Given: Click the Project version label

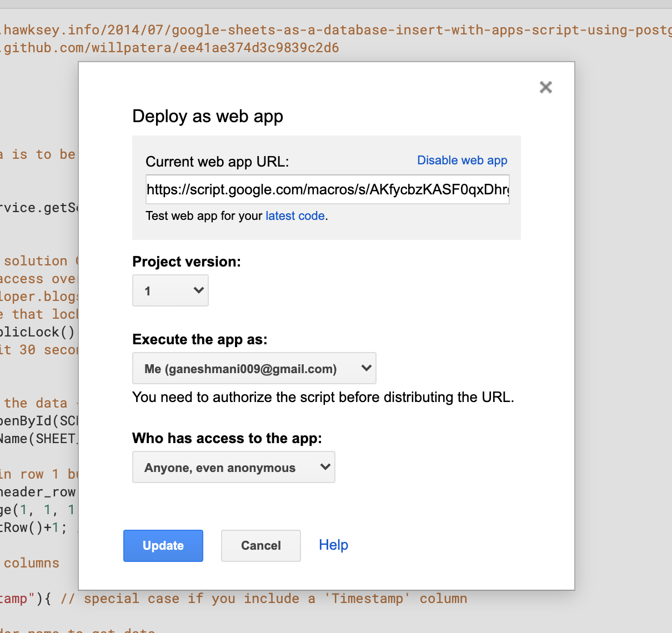Looking at the screenshot, I should (187, 262).
